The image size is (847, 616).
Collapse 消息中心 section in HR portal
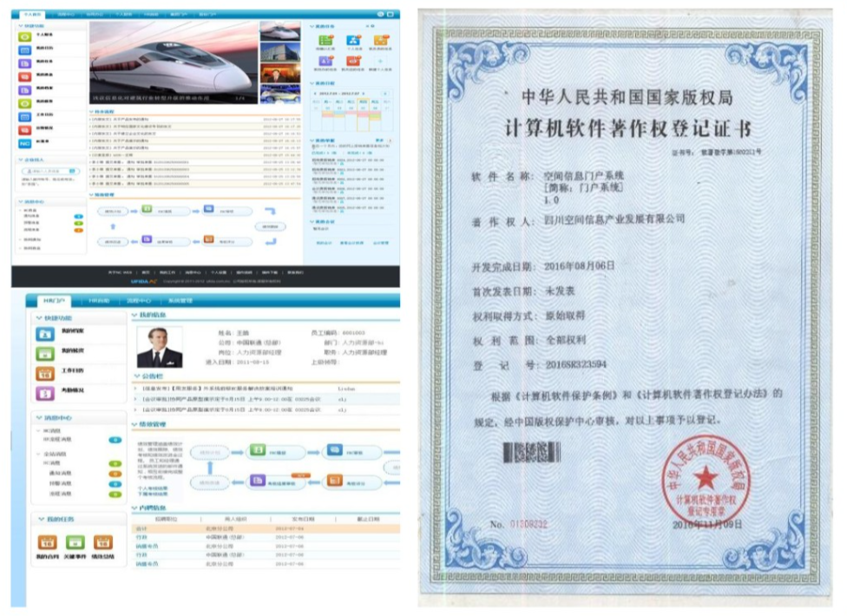pyautogui.click(x=39, y=418)
